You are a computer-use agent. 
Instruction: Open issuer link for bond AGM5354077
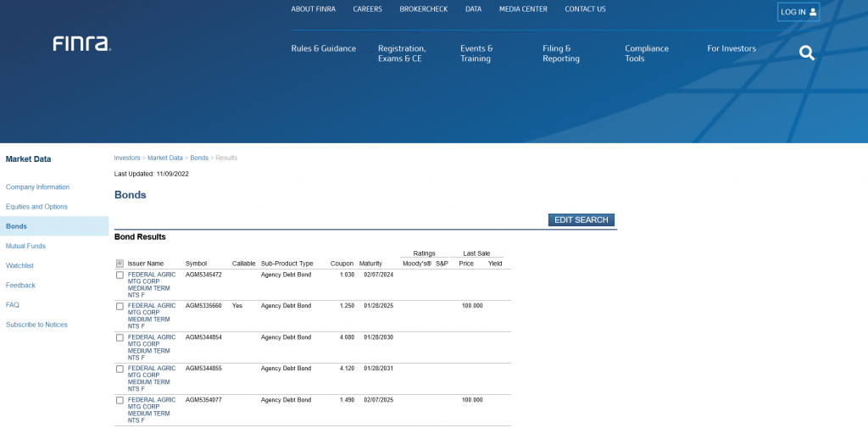[x=152, y=409]
